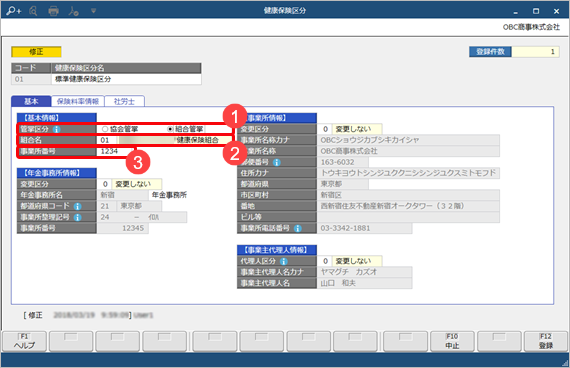Click the 登録件数 count value 1
570x368 pixels.
pyautogui.click(x=535, y=52)
